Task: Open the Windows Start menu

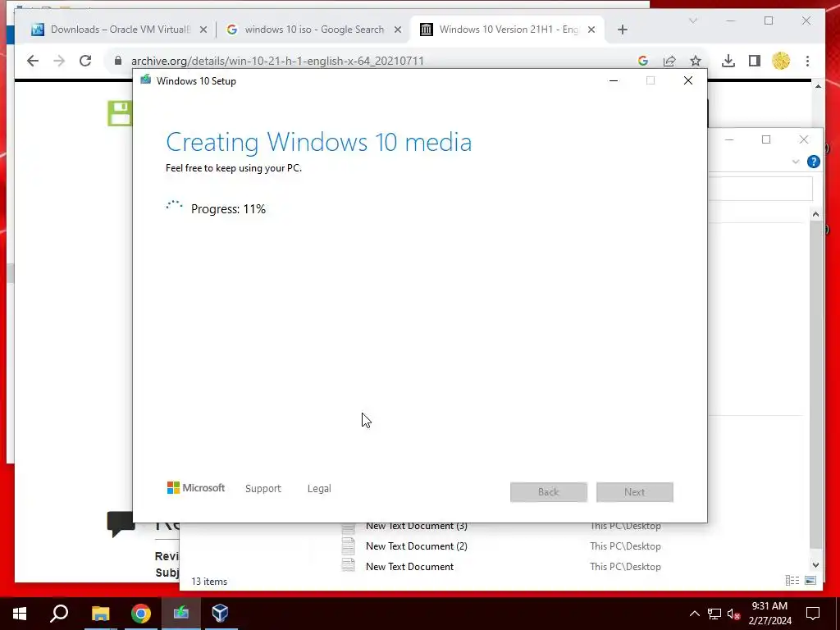Action: point(20,614)
